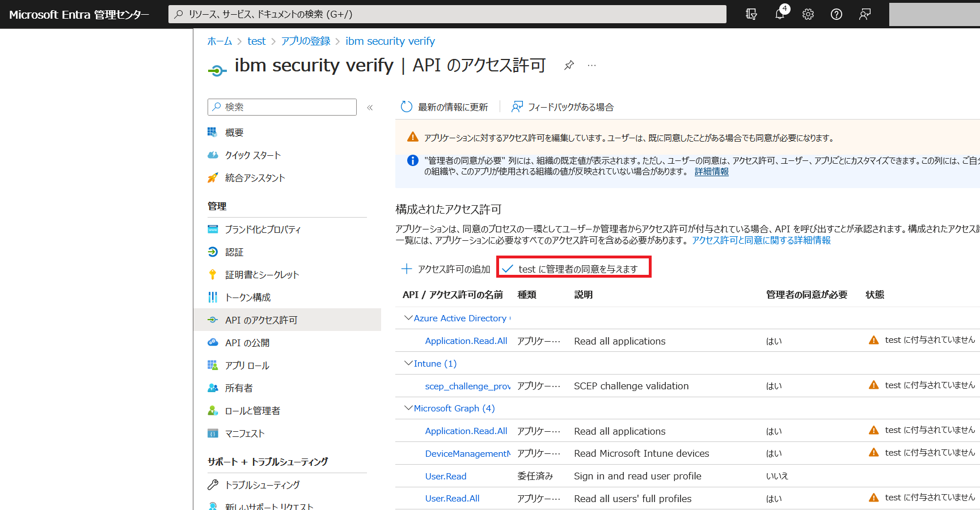Go to test breadcrumb
980x510 pixels.
pyautogui.click(x=256, y=41)
